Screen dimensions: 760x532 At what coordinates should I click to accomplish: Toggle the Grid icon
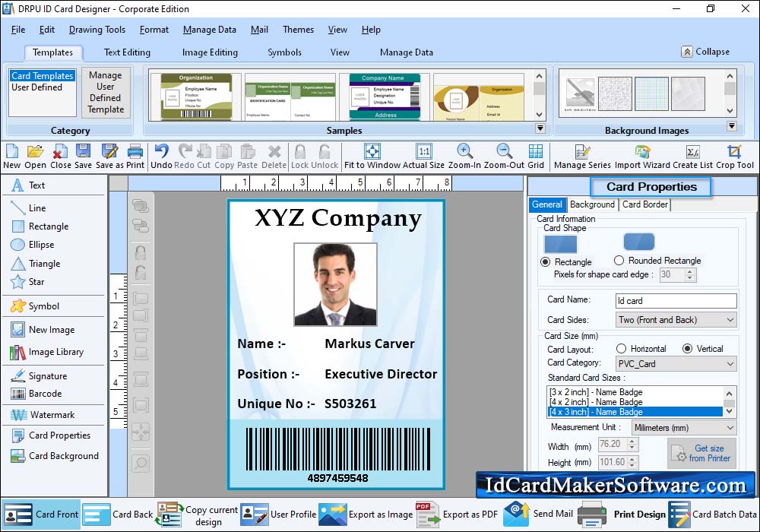[x=536, y=151]
